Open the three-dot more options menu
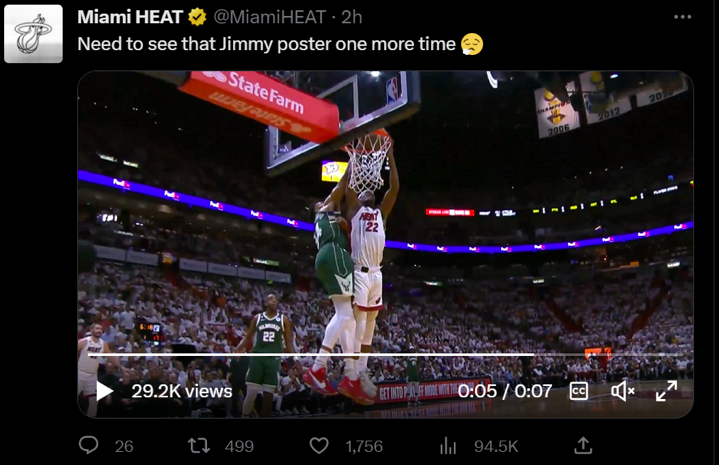This screenshot has width=719, height=466. pos(682,17)
